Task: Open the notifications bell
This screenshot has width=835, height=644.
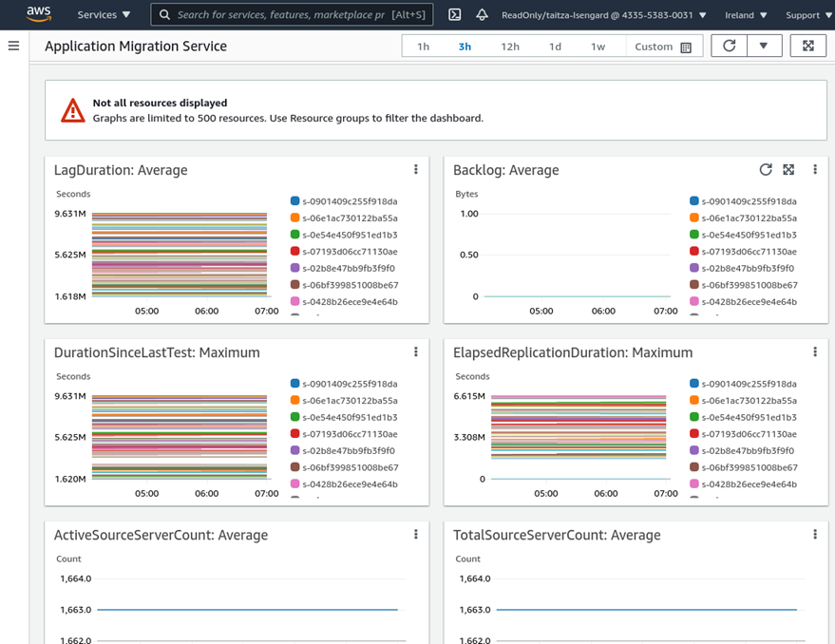Action: 482,15
